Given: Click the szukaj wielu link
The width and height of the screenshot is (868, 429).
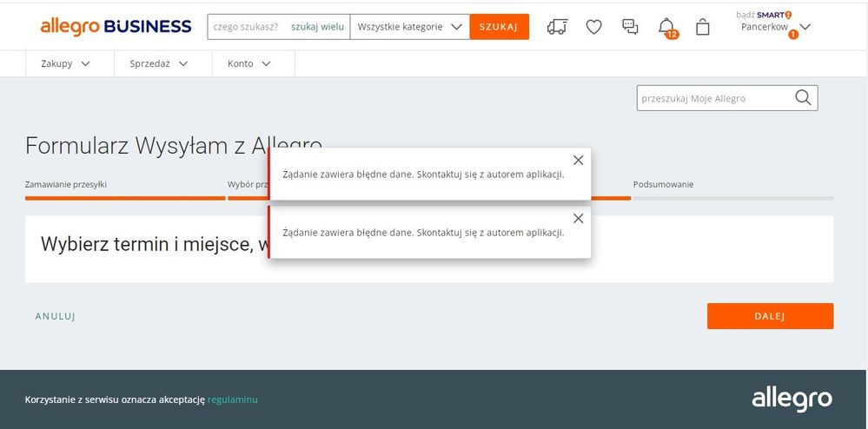Looking at the screenshot, I should point(317,27).
